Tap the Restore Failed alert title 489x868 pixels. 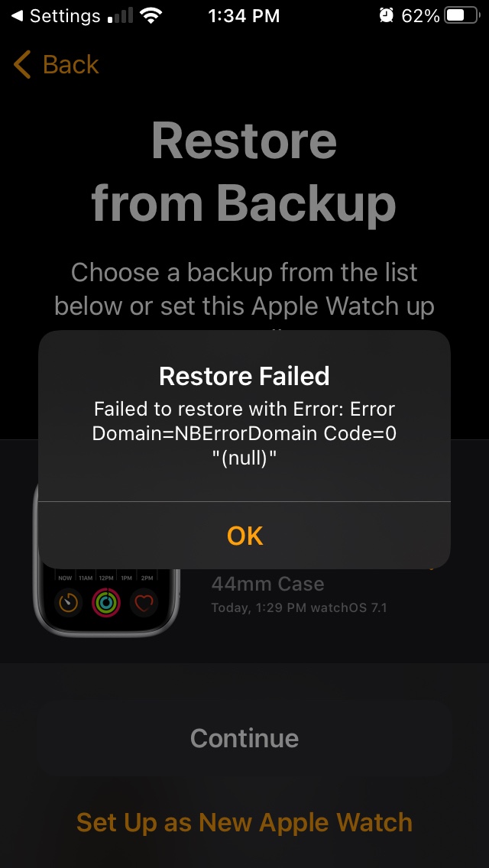[244, 376]
